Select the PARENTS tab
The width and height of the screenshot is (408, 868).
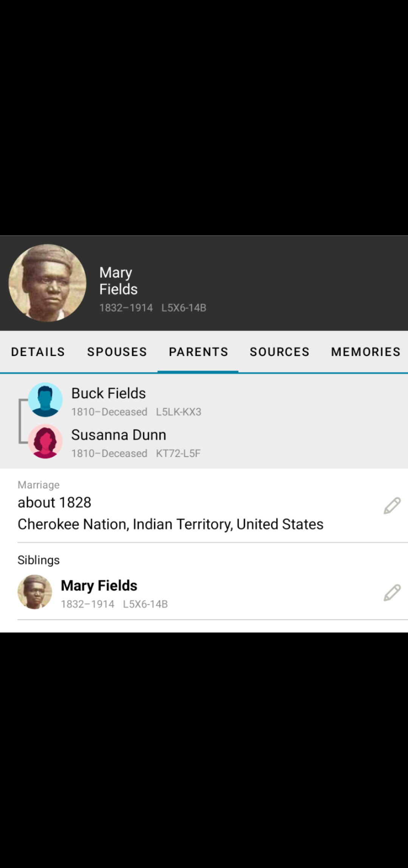[198, 352]
